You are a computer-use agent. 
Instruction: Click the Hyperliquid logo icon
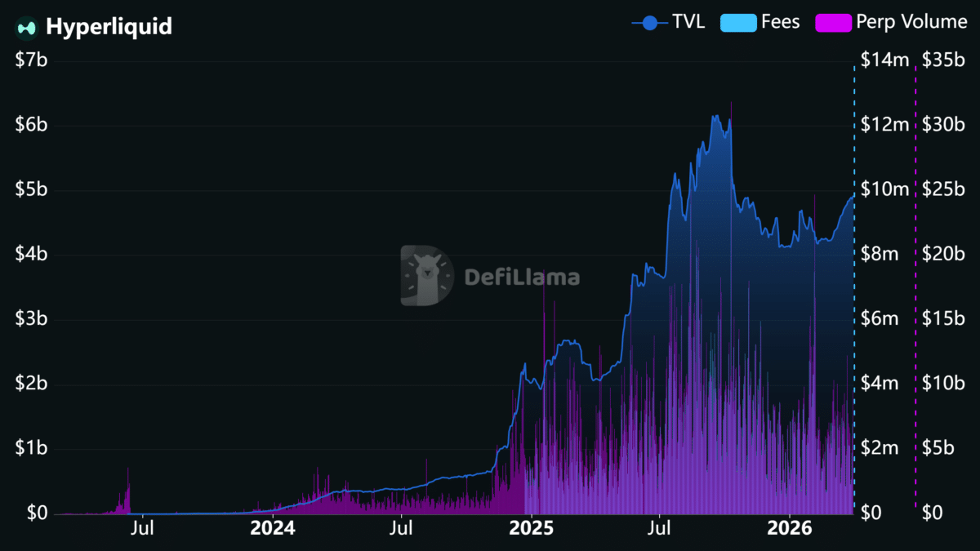coord(28,26)
